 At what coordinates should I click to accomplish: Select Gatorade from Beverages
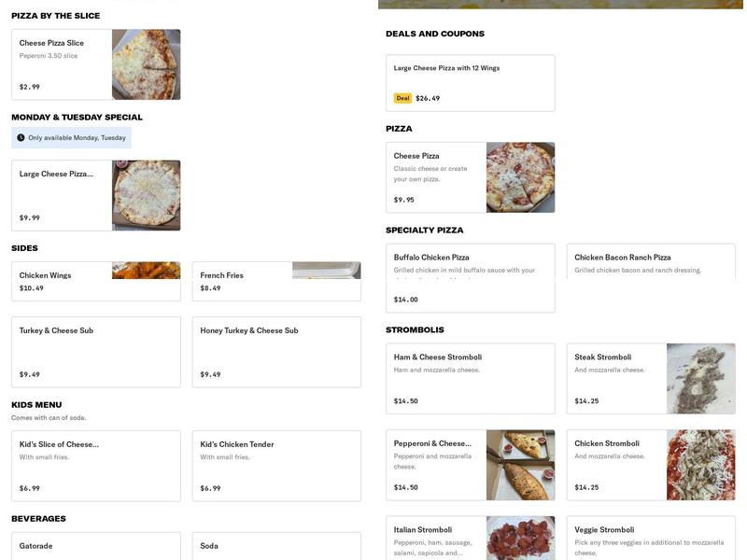[x=93, y=546]
